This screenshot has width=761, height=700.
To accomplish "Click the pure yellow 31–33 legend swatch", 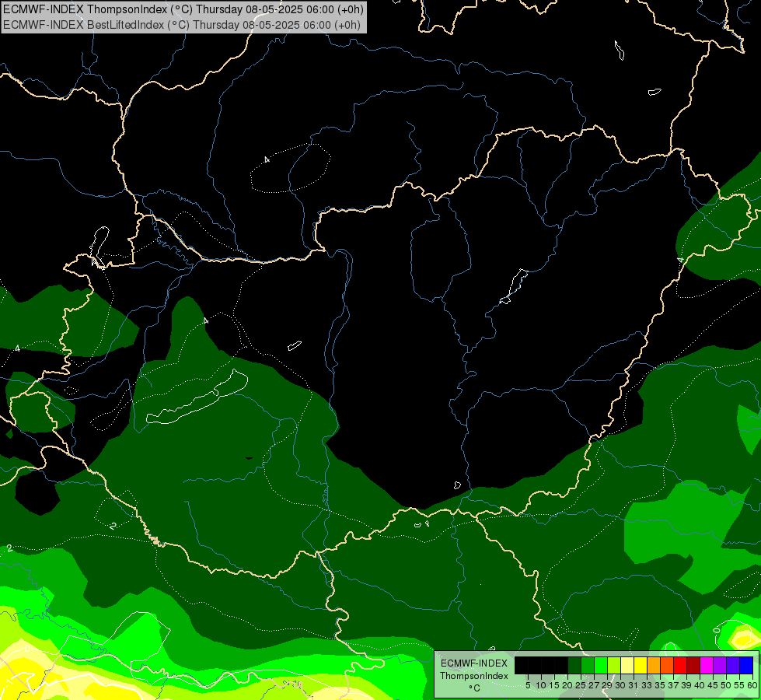I will 641,665.
